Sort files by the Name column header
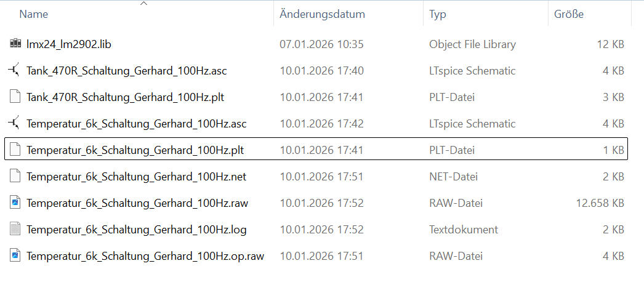This screenshot has height=282, width=644. (x=33, y=14)
